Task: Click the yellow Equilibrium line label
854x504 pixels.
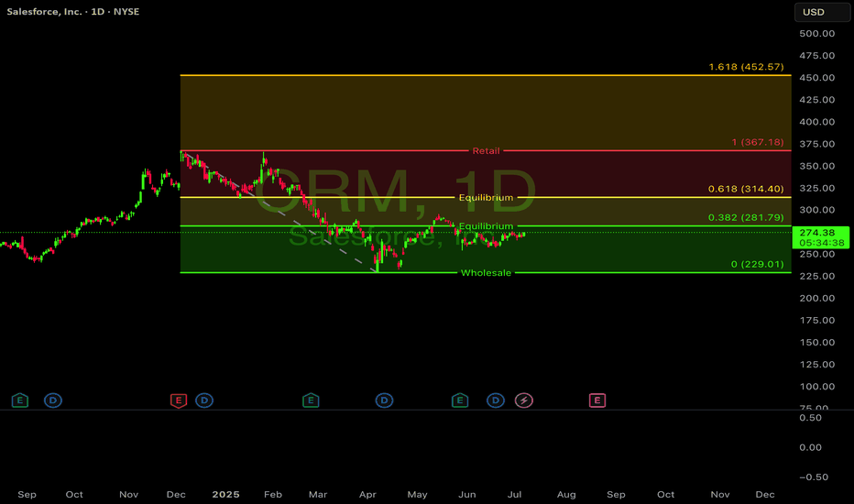Action: 486,198
